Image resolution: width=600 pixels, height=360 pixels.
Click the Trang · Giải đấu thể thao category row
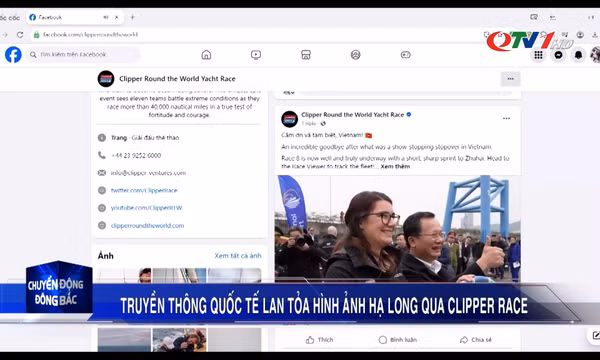(x=145, y=138)
